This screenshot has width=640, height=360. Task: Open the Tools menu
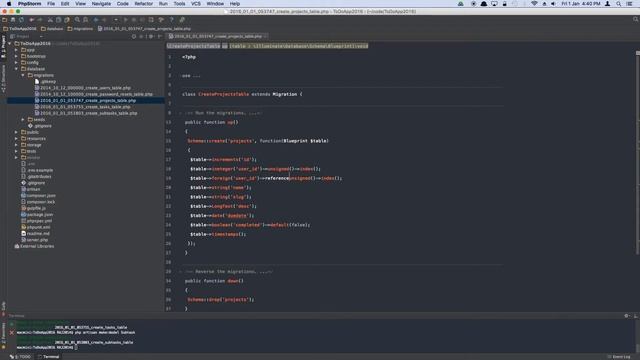point(179,4)
